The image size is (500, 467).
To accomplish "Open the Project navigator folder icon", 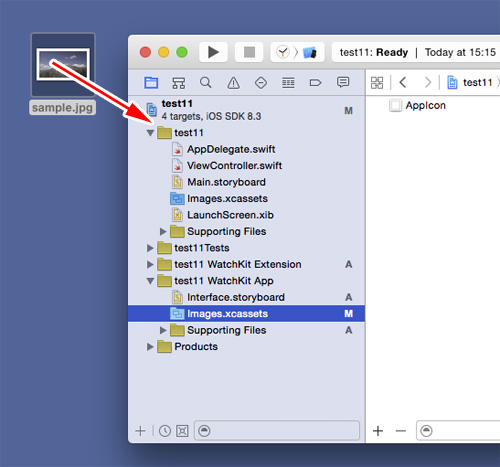I will tap(151, 82).
